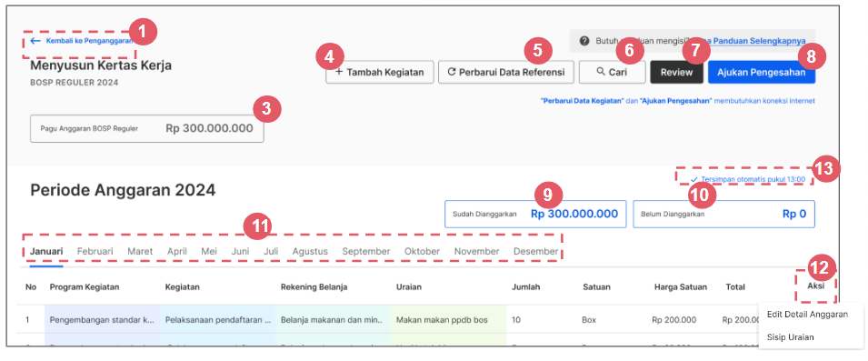Switch to the Februari tab
The image size is (868, 361).
[x=95, y=251]
